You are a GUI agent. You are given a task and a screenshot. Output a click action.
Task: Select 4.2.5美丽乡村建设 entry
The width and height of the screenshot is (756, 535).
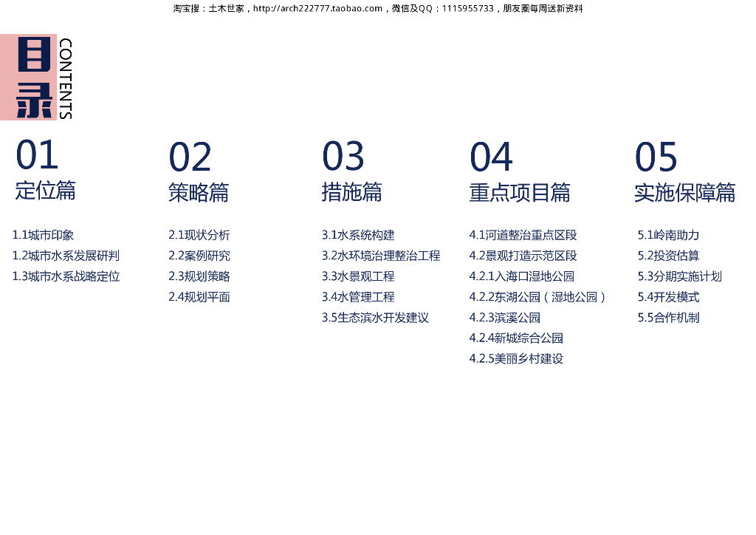click(x=516, y=359)
